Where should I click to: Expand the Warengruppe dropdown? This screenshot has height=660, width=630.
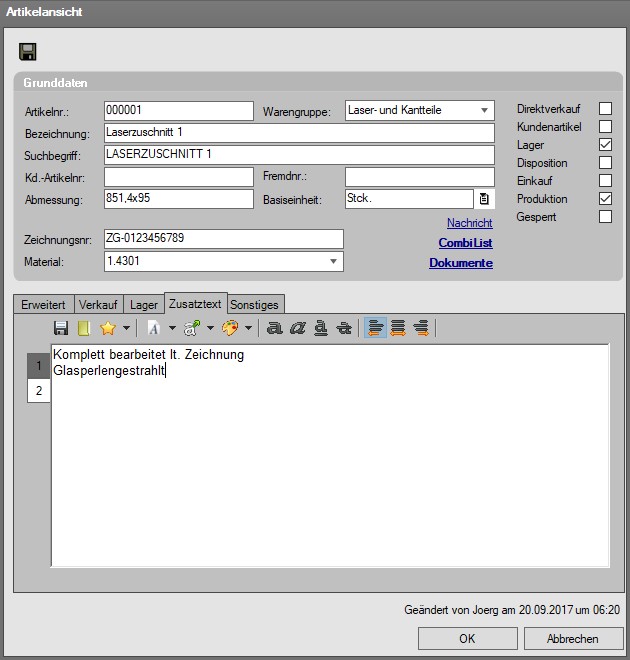click(x=484, y=110)
